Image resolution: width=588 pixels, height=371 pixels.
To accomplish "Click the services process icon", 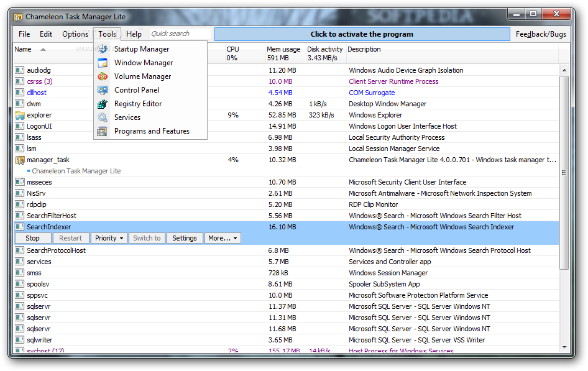I will click(x=19, y=262).
